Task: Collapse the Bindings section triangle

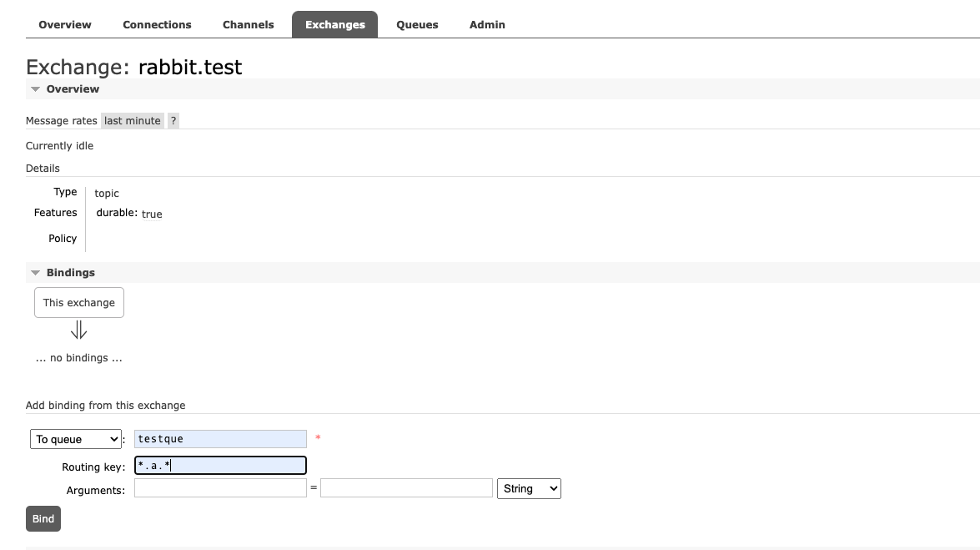Action: [35, 273]
